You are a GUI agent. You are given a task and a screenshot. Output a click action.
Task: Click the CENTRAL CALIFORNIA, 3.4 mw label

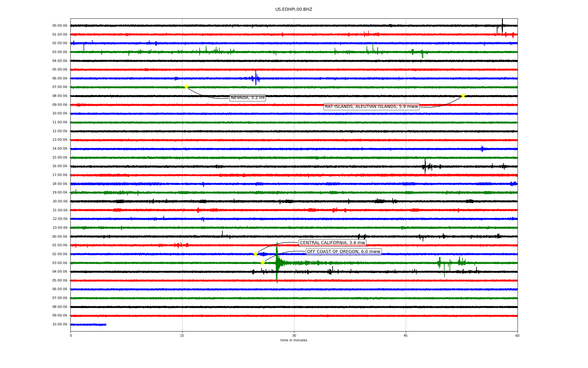(332, 243)
